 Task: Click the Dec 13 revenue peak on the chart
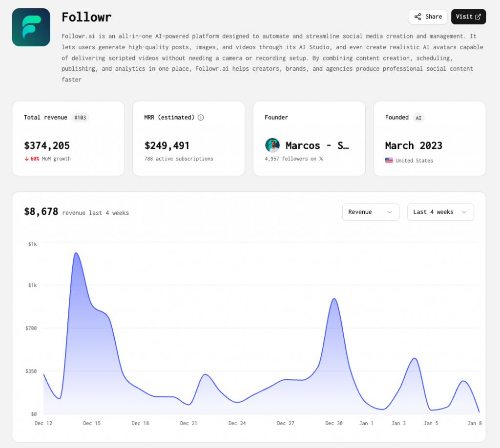click(76, 253)
